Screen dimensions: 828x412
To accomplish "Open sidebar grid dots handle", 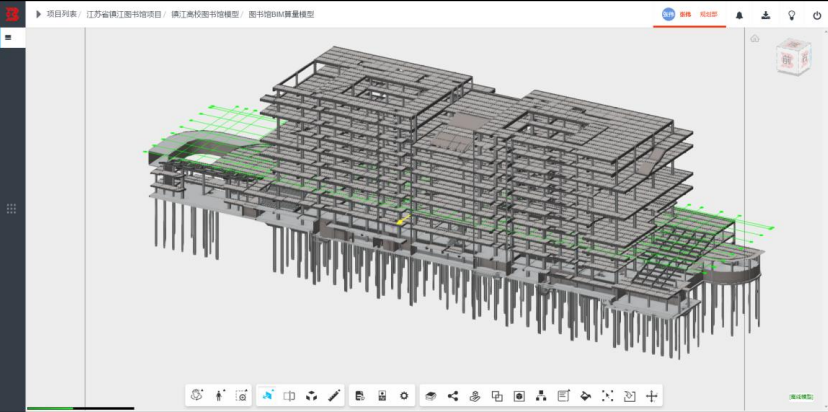I will (11, 209).
